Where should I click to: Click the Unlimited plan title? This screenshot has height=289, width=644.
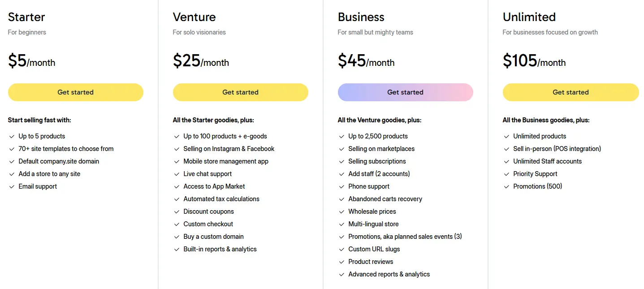point(529,17)
